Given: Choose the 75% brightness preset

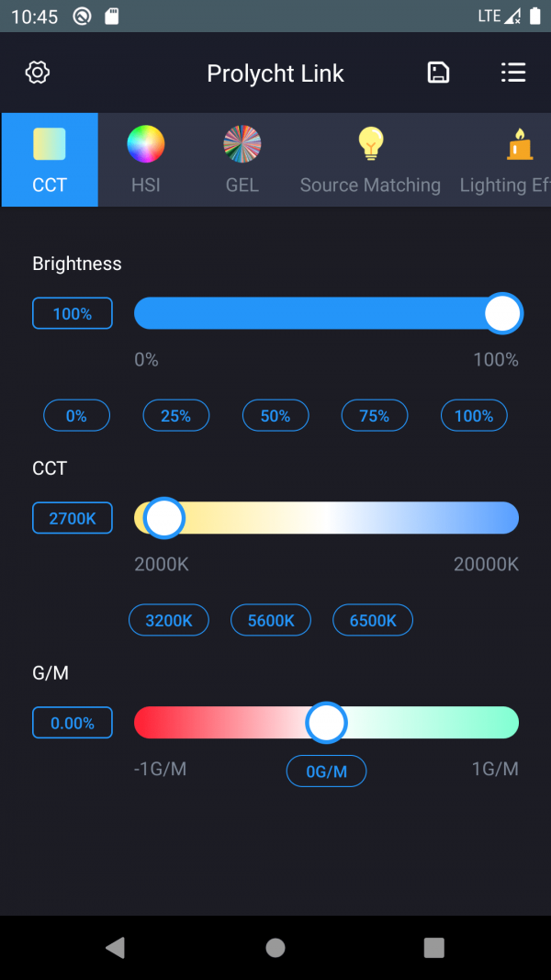Looking at the screenshot, I should [x=375, y=416].
